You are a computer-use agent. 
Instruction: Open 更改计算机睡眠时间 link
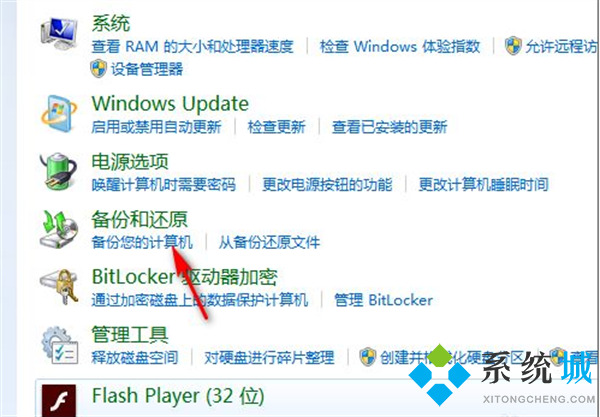click(x=483, y=184)
